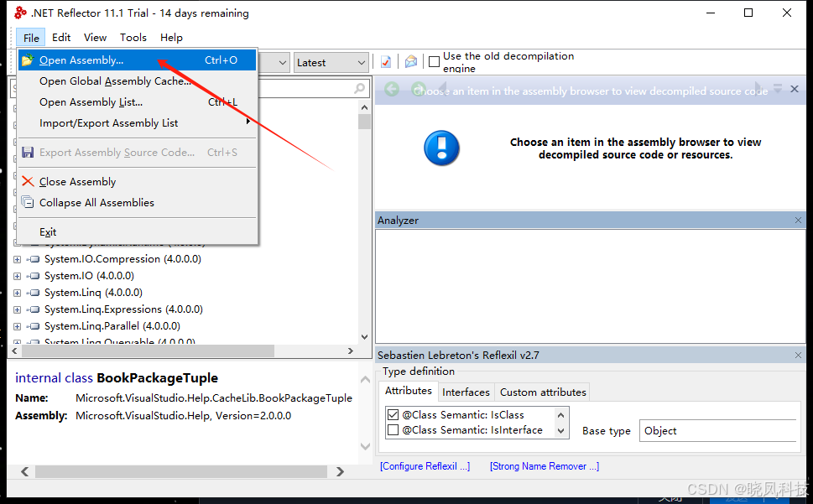
Task: Click assembly tree horizontal scroll left arrow
Action: click(14, 351)
